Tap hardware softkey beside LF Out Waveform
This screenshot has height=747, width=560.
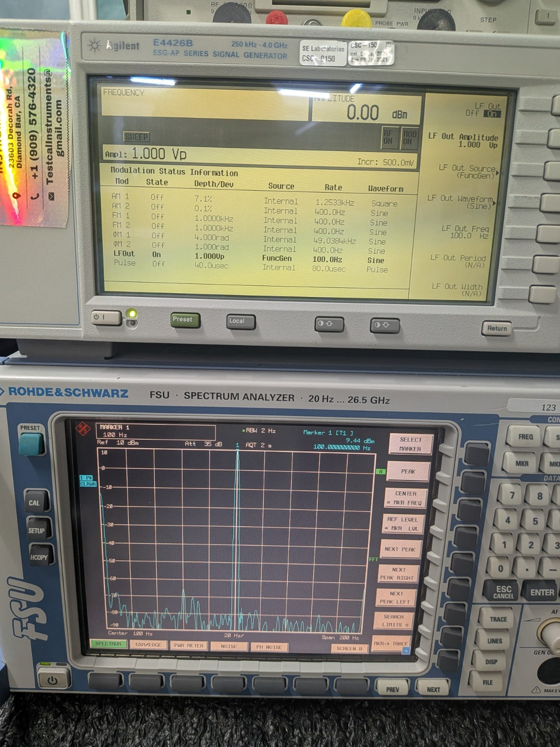[x=550, y=202]
